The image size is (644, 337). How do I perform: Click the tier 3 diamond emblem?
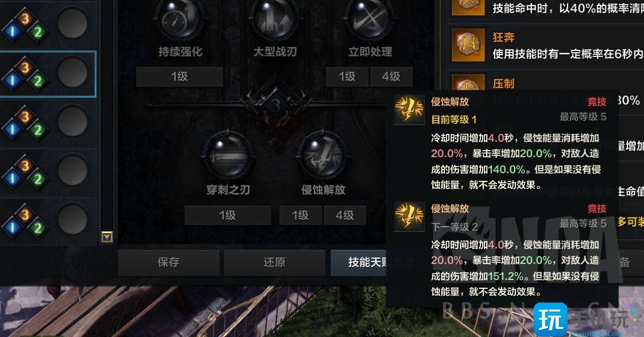(276, 106)
